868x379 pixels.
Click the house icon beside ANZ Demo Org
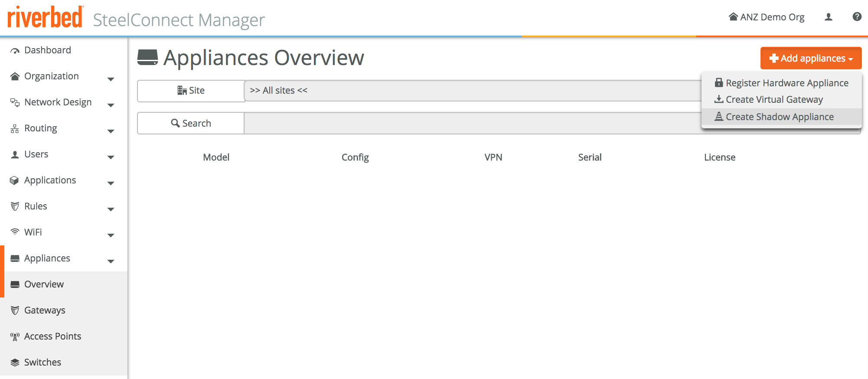(x=733, y=17)
